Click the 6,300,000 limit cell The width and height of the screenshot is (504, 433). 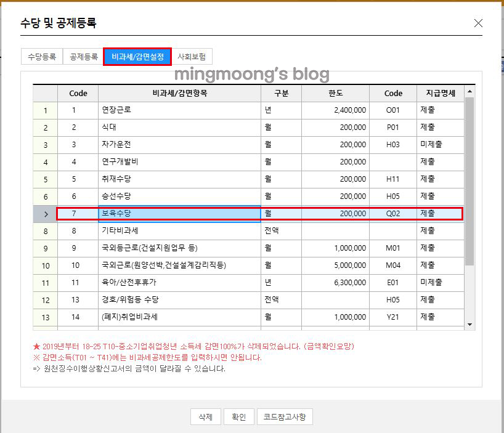[335, 283]
